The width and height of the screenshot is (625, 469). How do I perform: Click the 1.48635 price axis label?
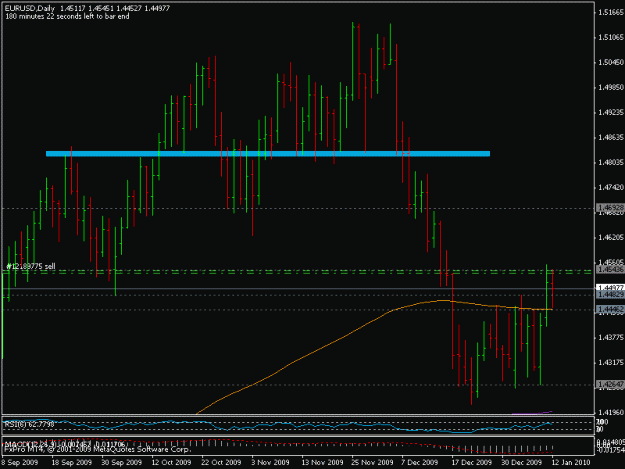(x=611, y=137)
